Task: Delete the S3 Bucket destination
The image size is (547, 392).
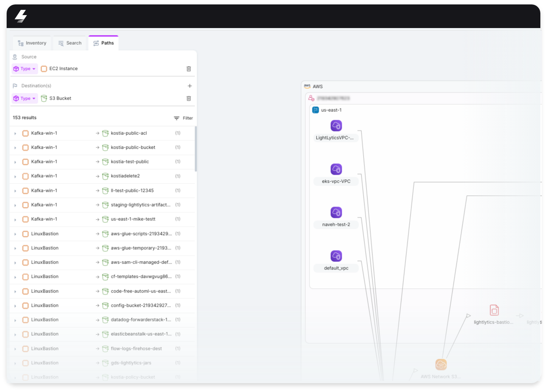Action: 189,99
